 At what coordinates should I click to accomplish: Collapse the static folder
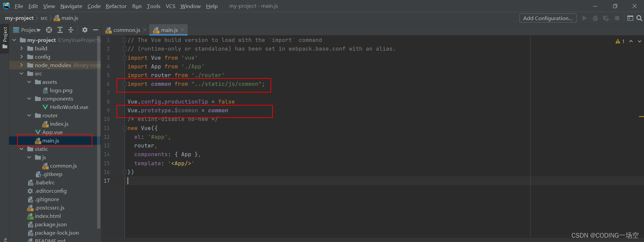coord(21,149)
